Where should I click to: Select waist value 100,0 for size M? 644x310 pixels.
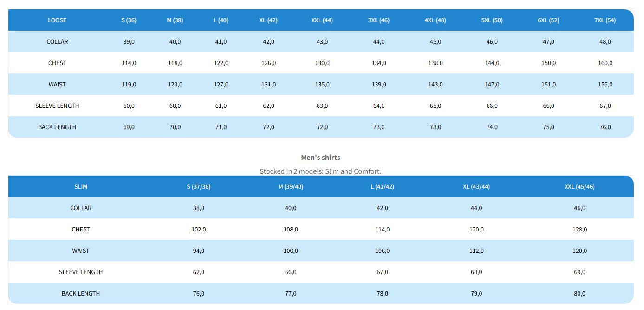point(291,251)
